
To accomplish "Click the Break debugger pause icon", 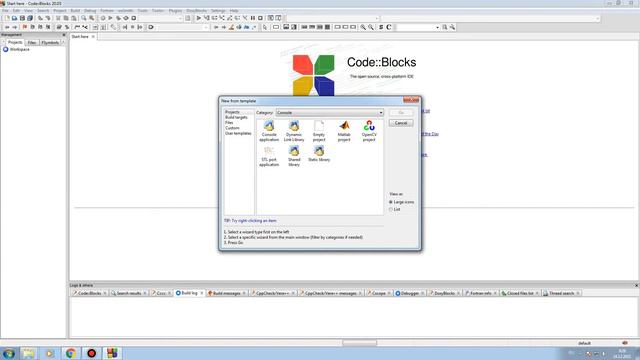I will point(253,18).
